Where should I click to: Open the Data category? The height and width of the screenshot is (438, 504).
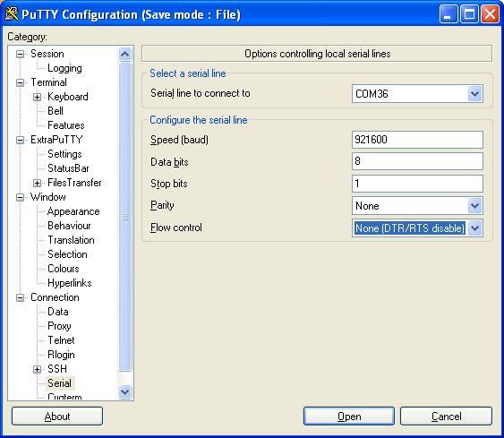(x=58, y=312)
